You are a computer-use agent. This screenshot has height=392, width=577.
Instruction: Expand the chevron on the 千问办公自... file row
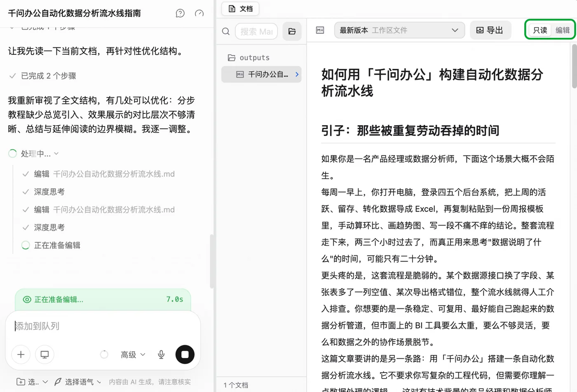[x=297, y=74]
